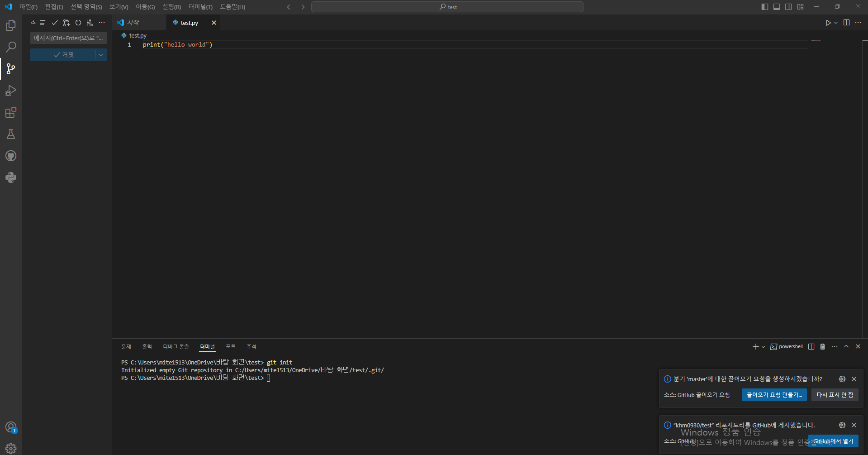
Task: Switch to the 디버그 콘솔 panel tab
Action: [x=176, y=347]
